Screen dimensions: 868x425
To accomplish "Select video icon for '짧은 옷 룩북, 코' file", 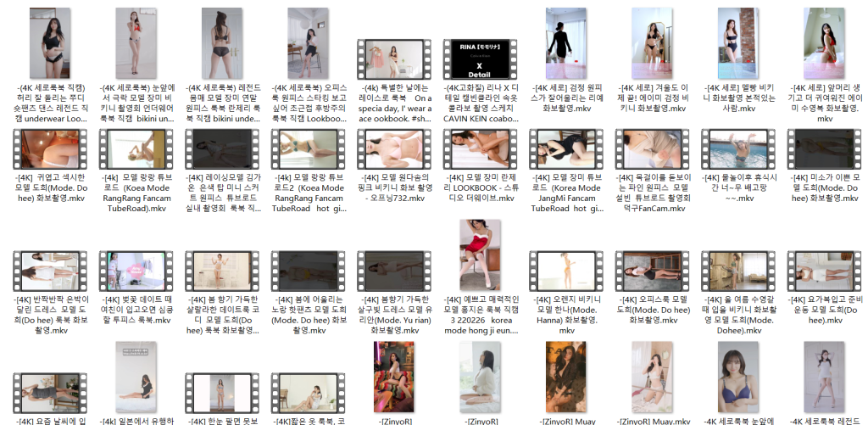I will pyautogui.click(x=308, y=393).
